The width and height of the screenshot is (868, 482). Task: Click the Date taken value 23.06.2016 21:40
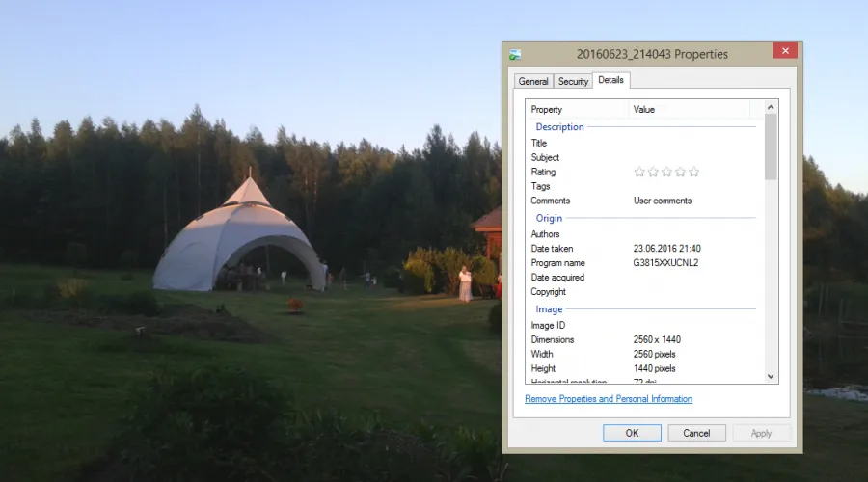coord(667,249)
